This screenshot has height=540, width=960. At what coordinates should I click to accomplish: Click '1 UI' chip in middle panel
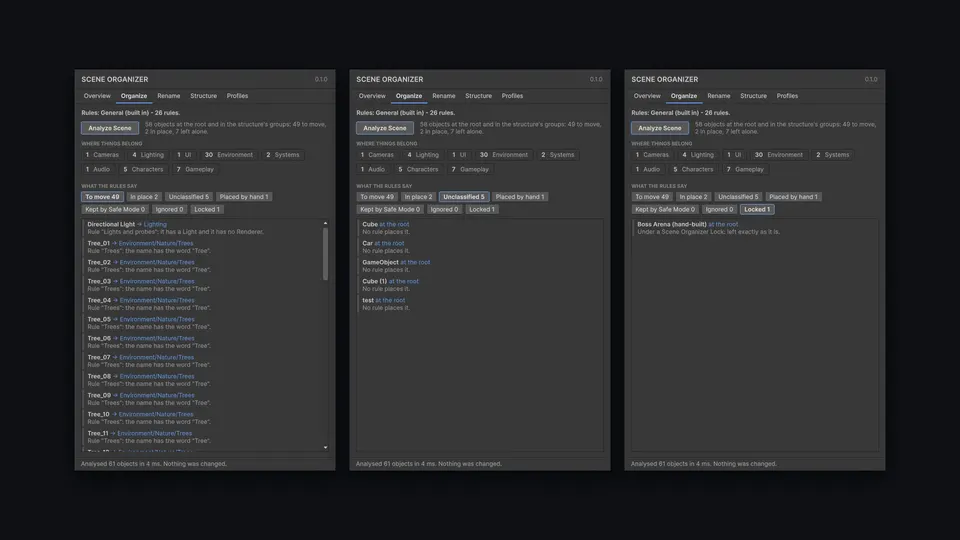point(459,155)
